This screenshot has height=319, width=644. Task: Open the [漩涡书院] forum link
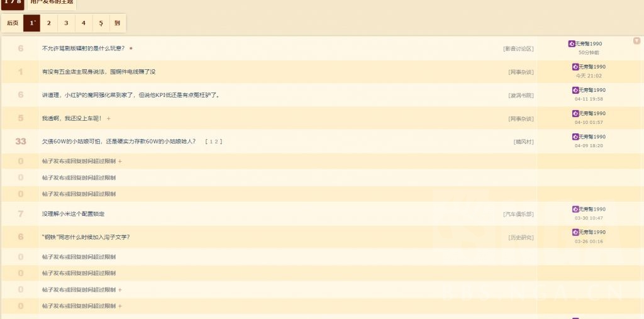point(521,96)
